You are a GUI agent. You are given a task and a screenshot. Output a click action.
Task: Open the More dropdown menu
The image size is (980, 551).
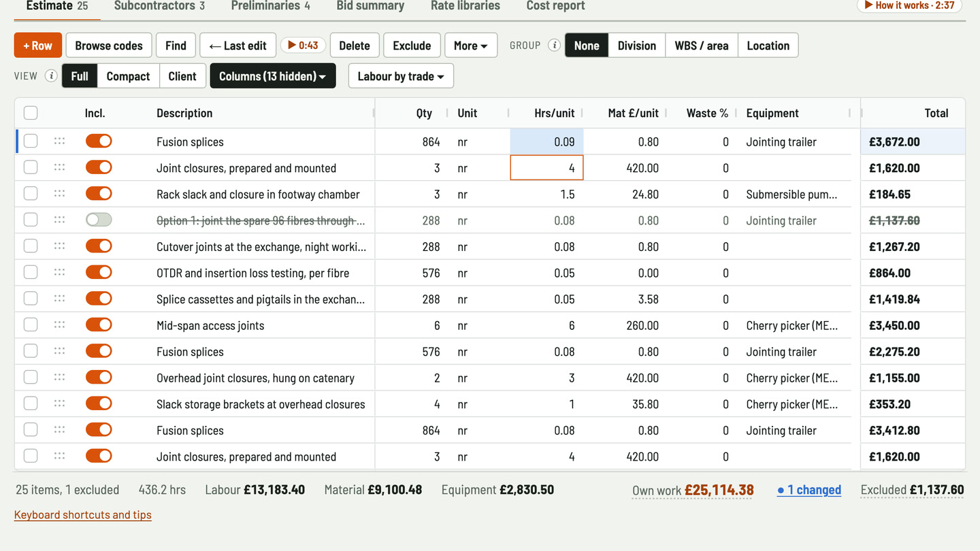[471, 46]
